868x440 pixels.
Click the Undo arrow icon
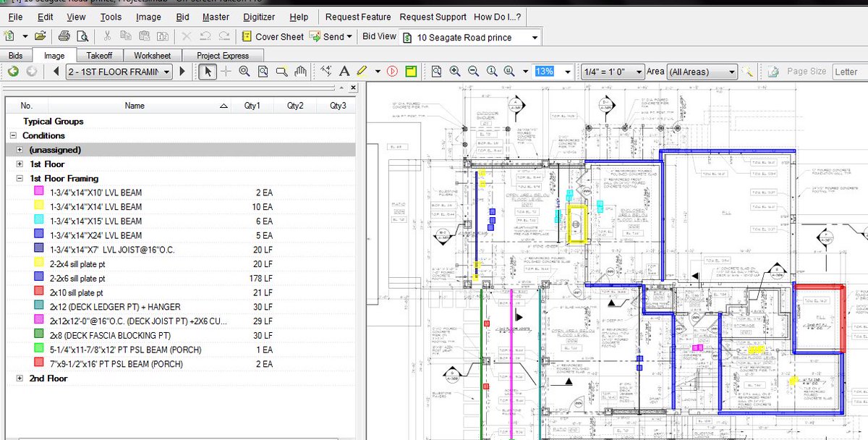tap(205, 36)
